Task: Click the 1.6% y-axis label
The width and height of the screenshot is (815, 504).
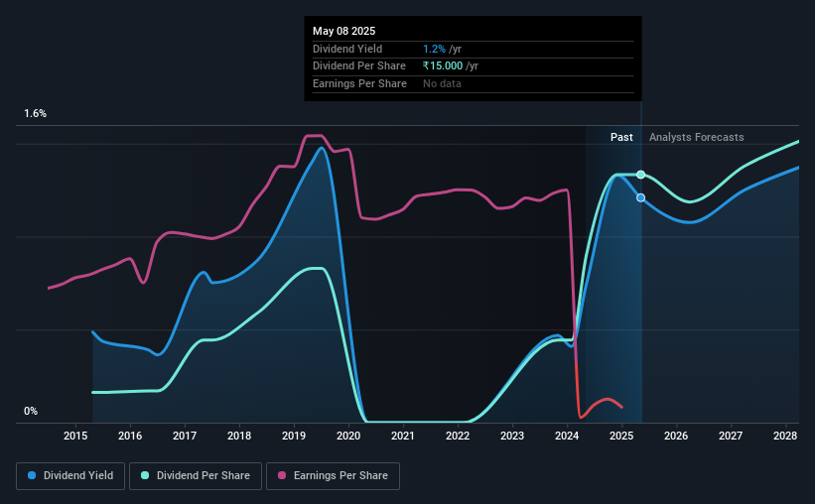Action: [36, 114]
